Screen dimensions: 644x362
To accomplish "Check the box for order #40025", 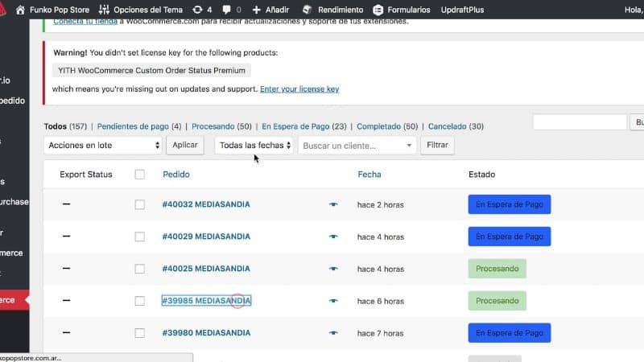I will pos(139,269).
